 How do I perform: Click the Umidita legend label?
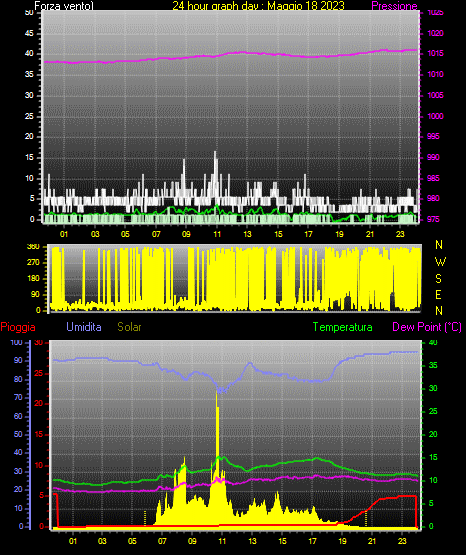[x=84, y=327]
